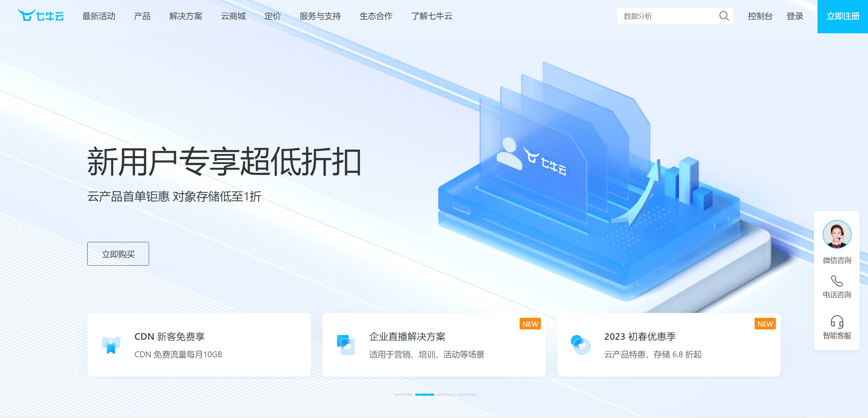
Task: Open the 最新活动 menu
Action: [99, 16]
